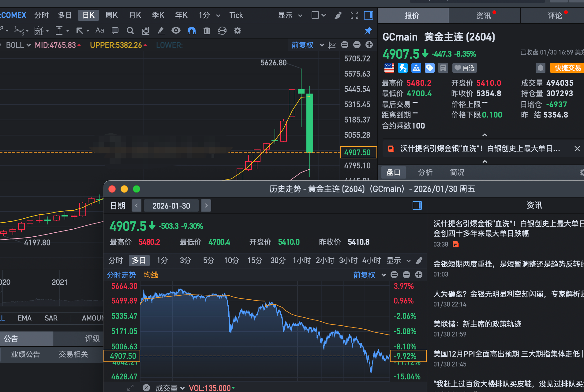Switch to the 周K tab
Screen dimensions: 584x392
pyautogui.click(x=111, y=15)
